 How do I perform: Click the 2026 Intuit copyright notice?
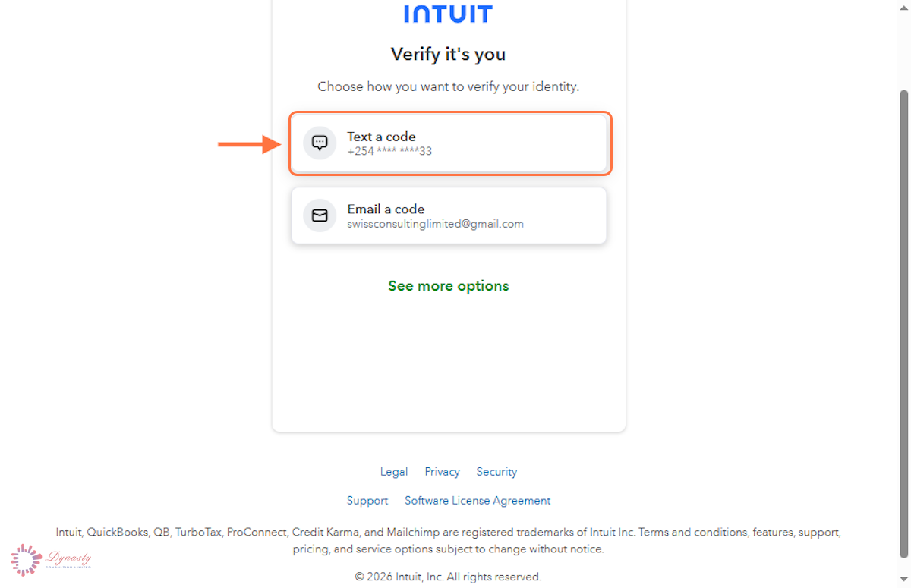(x=449, y=577)
